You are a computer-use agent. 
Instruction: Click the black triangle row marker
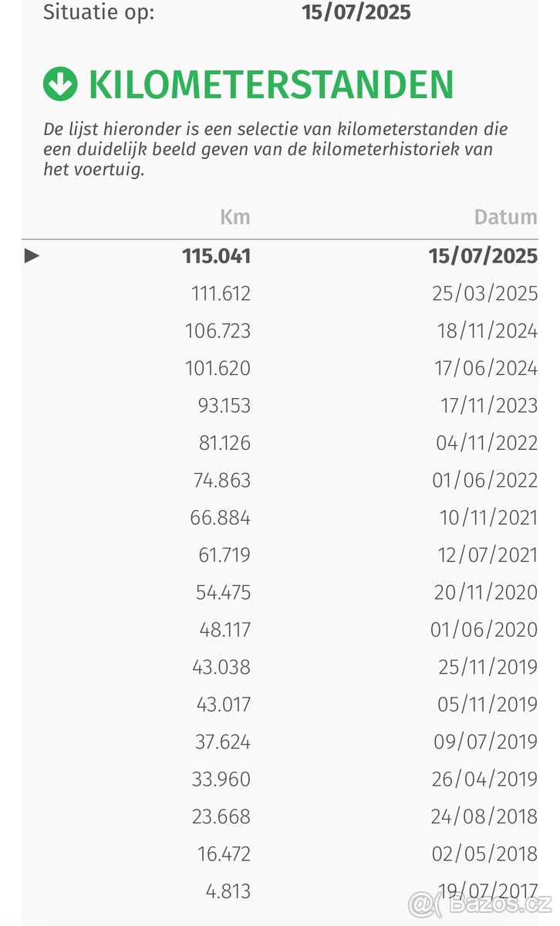point(32,255)
